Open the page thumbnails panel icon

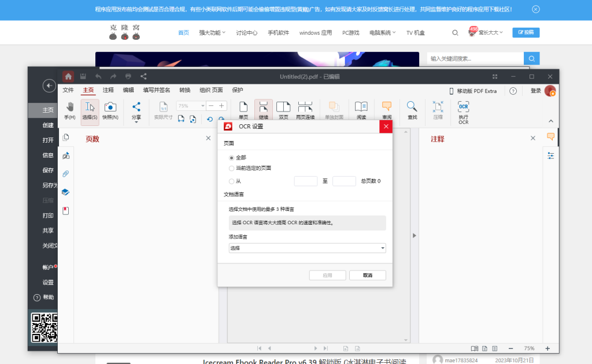click(66, 138)
